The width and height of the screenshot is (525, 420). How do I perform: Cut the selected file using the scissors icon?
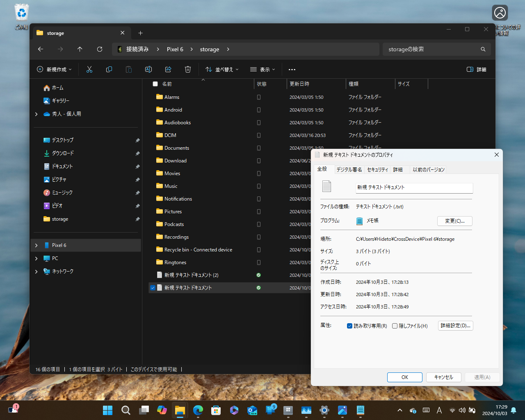89,69
